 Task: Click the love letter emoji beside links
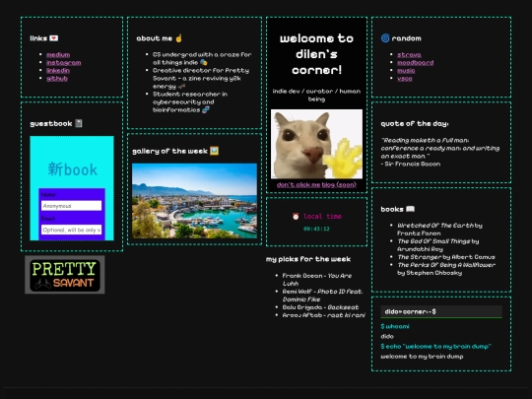coord(53,38)
